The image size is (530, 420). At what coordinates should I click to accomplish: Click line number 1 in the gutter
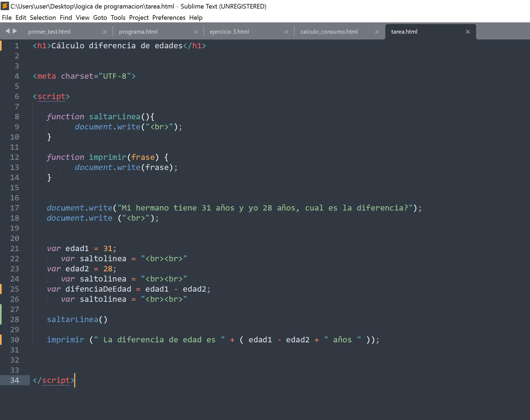click(x=17, y=46)
